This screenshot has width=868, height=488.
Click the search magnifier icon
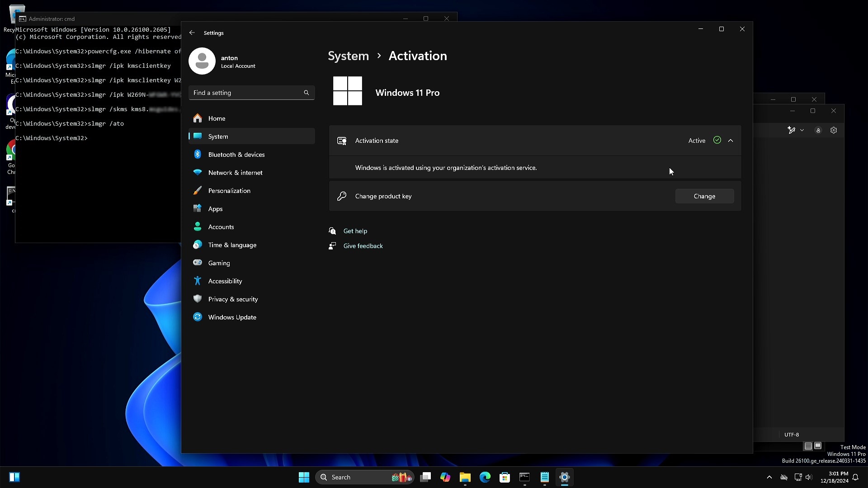[x=307, y=93]
